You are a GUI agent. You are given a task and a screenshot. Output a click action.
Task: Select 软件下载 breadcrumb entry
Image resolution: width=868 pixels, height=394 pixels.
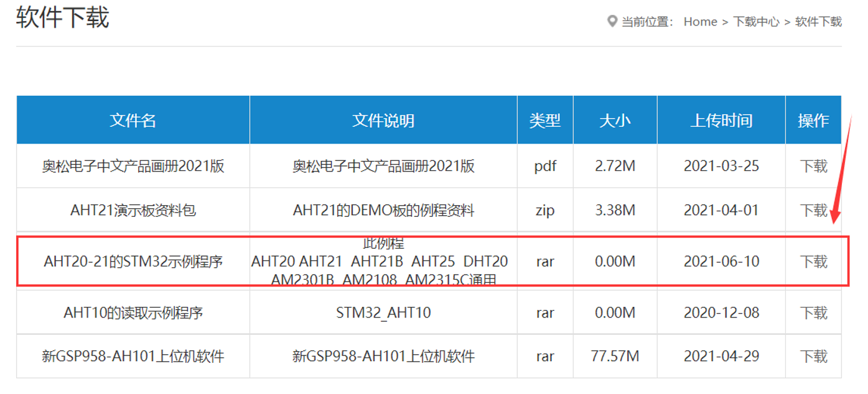click(x=819, y=22)
